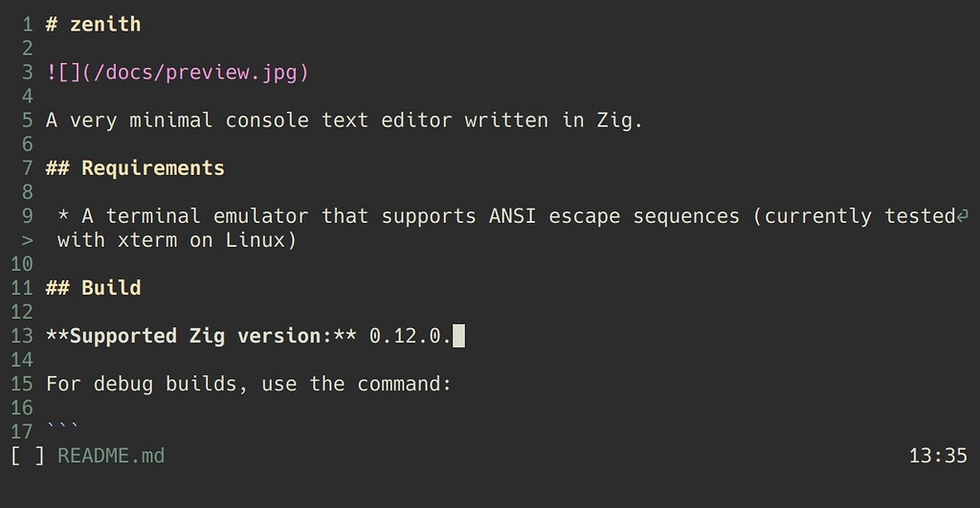Click the word 'Zig.' on line 5
The image size is (980, 508).
tap(619, 120)
